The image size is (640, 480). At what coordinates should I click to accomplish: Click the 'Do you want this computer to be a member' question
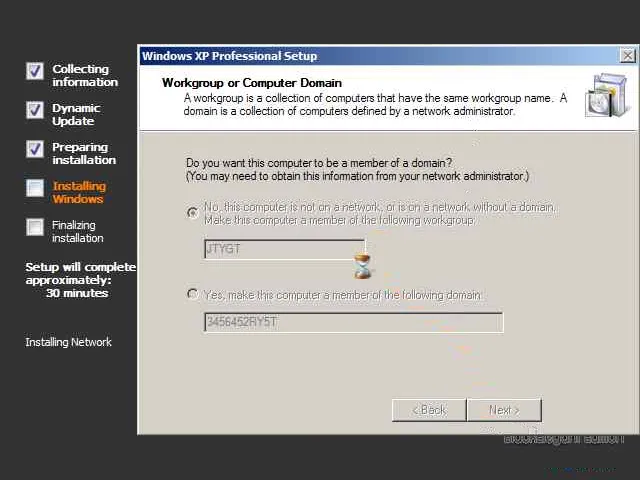click(319, 163)
